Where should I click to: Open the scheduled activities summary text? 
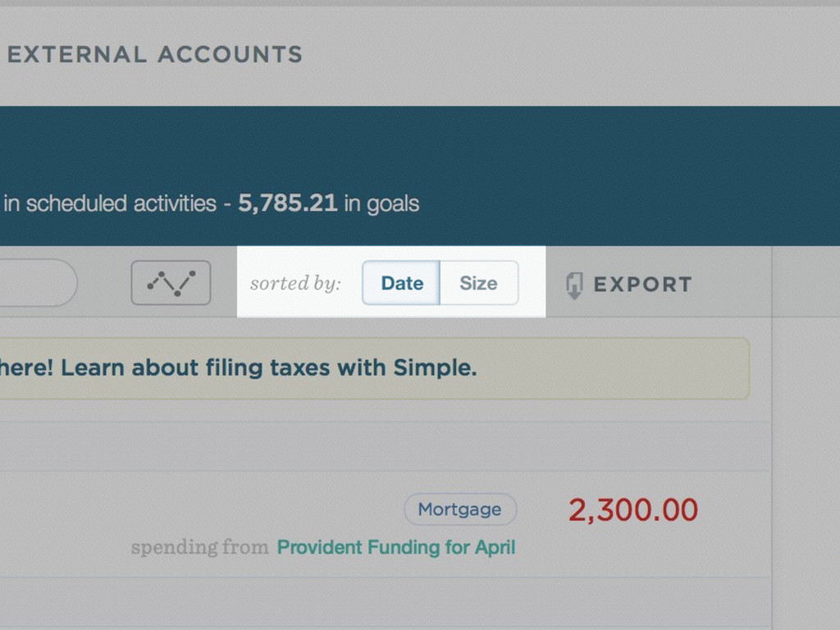[110, 203]
